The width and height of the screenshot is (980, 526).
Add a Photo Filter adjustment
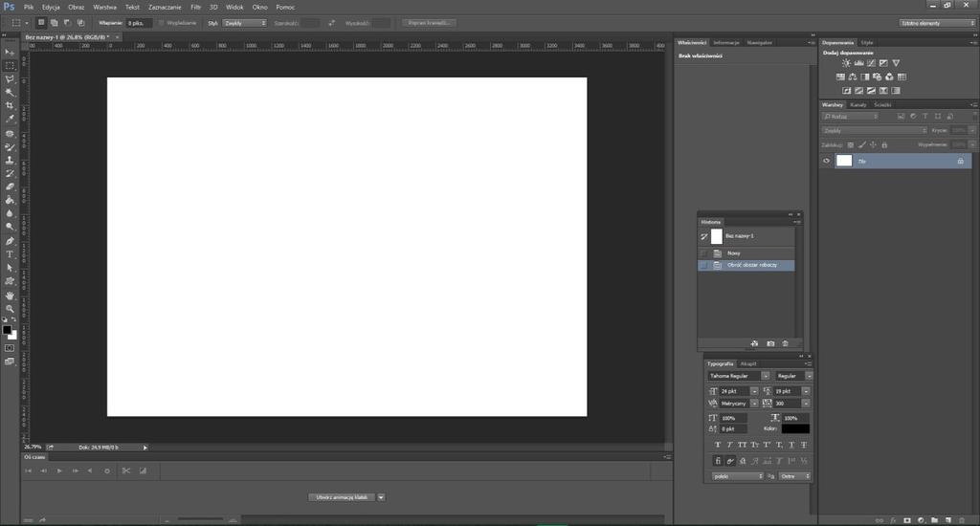[877, 77]
